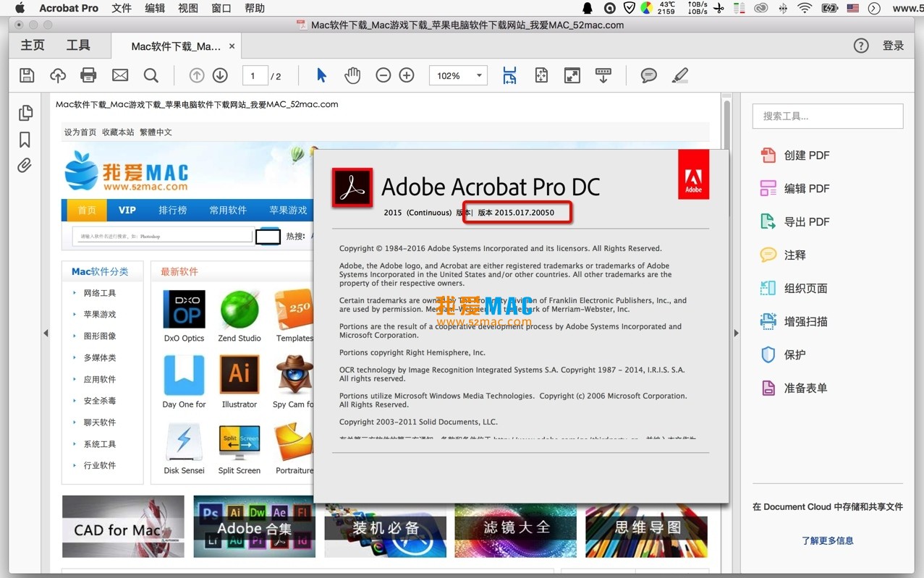This screenshot has height=578, width=924.
Task: Open the 导出 PDF tool
Action: (x=794, y=222)
